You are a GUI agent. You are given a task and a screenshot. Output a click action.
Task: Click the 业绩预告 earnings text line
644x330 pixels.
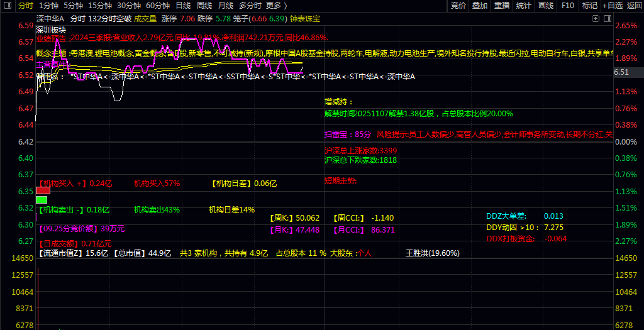pos(182,37)
